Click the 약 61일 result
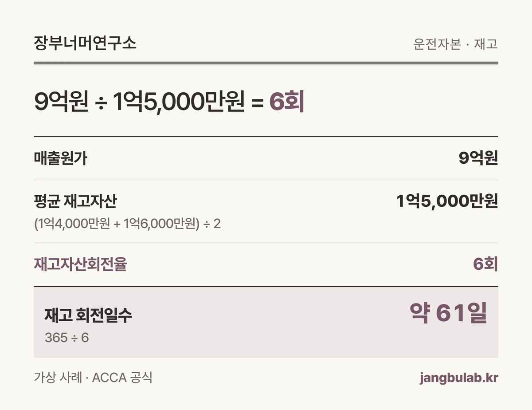Image resolution: width=532 pixels, height=410 pixels. pos(448,313)
